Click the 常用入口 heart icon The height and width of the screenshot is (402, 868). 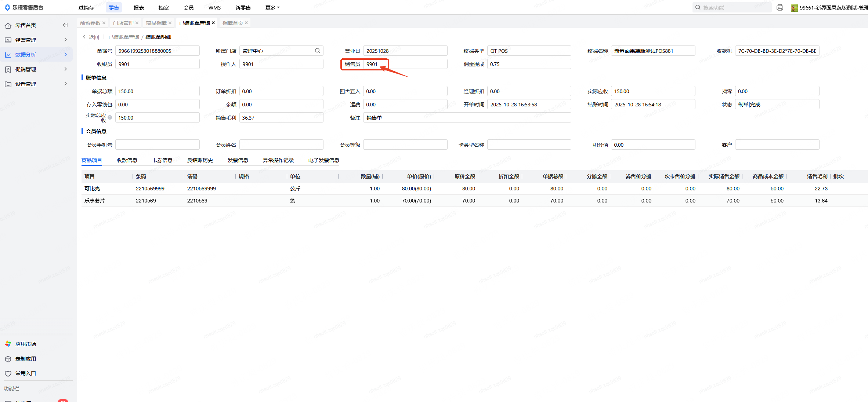coord(8,373)
